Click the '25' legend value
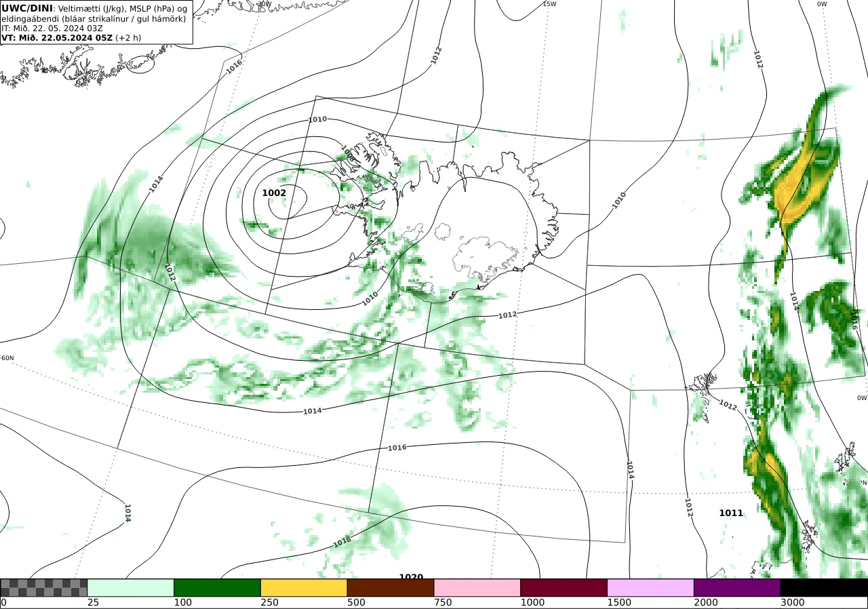The image size is (868, 609). click(93, 602)
